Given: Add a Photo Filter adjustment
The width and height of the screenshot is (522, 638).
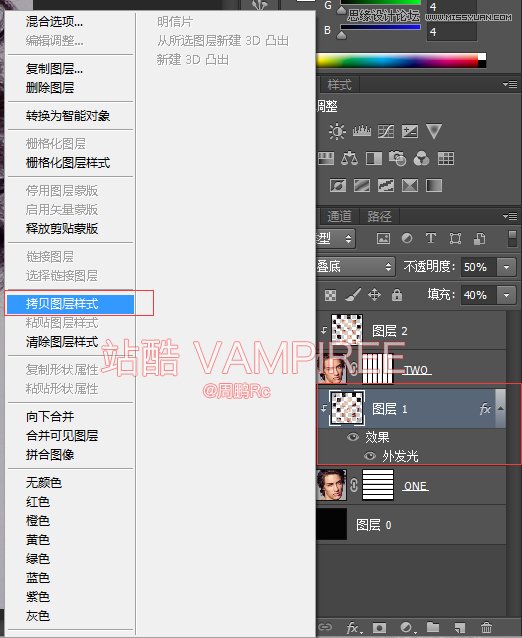Looking at the screenshot, I should point(397,158).
